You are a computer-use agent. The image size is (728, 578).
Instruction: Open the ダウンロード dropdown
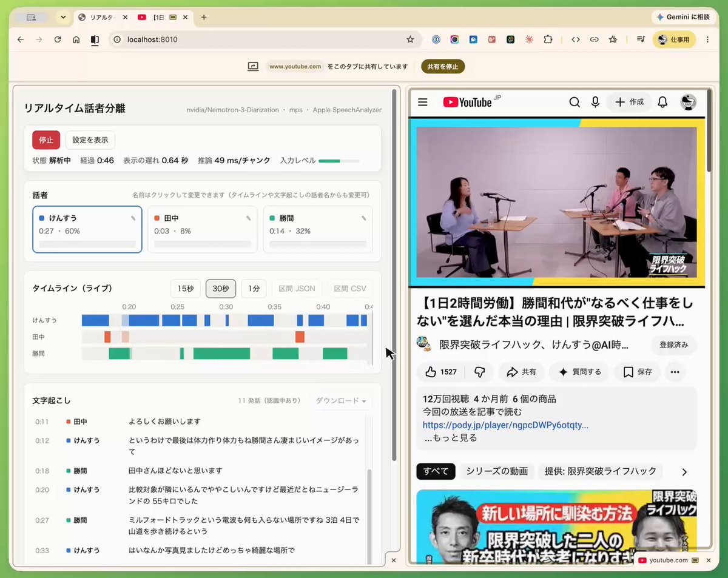click(x=341, y=401)
